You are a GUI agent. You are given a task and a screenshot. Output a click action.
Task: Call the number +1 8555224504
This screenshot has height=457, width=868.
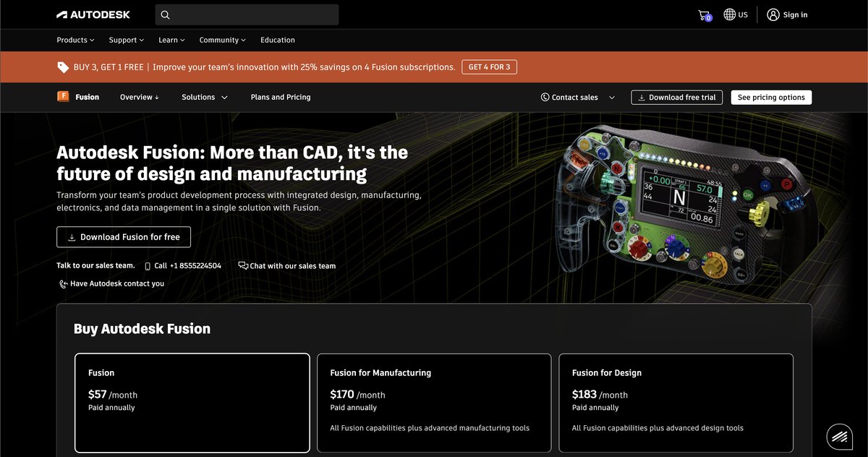coord(187,266)
